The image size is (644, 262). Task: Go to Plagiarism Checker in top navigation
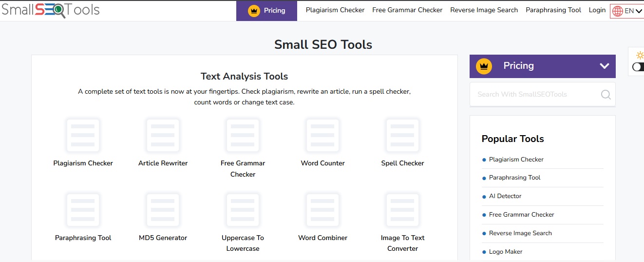(335, 10)
